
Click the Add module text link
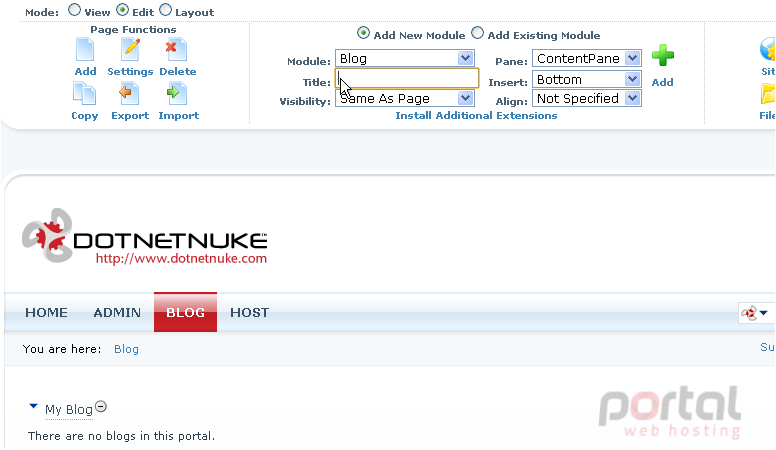(x=662, y=82)
